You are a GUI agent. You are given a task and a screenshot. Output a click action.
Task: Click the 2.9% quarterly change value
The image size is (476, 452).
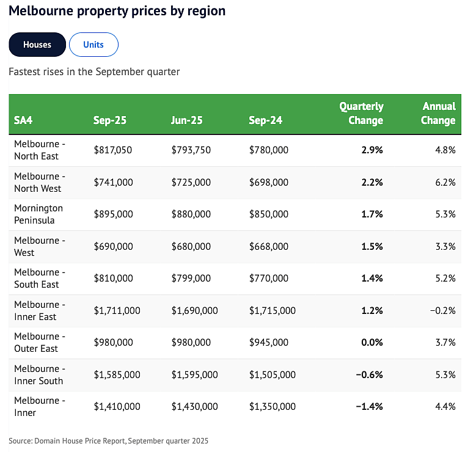pyautogui.click(x=372, y=150)
